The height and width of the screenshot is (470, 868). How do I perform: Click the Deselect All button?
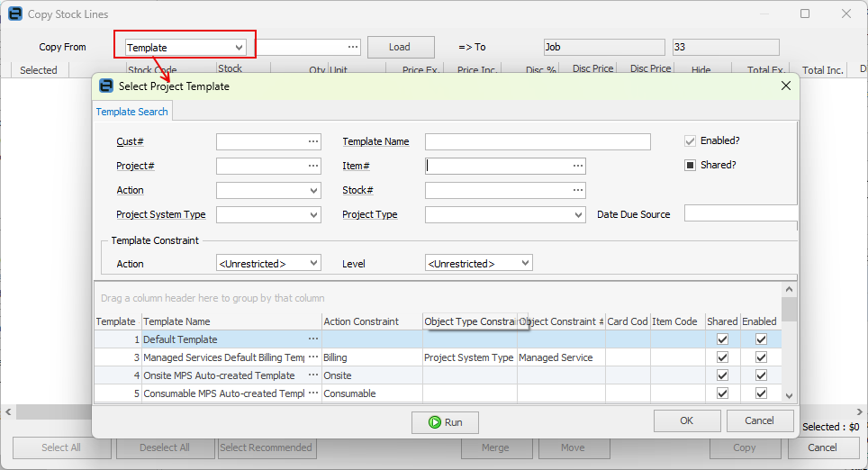pos(165,447)
